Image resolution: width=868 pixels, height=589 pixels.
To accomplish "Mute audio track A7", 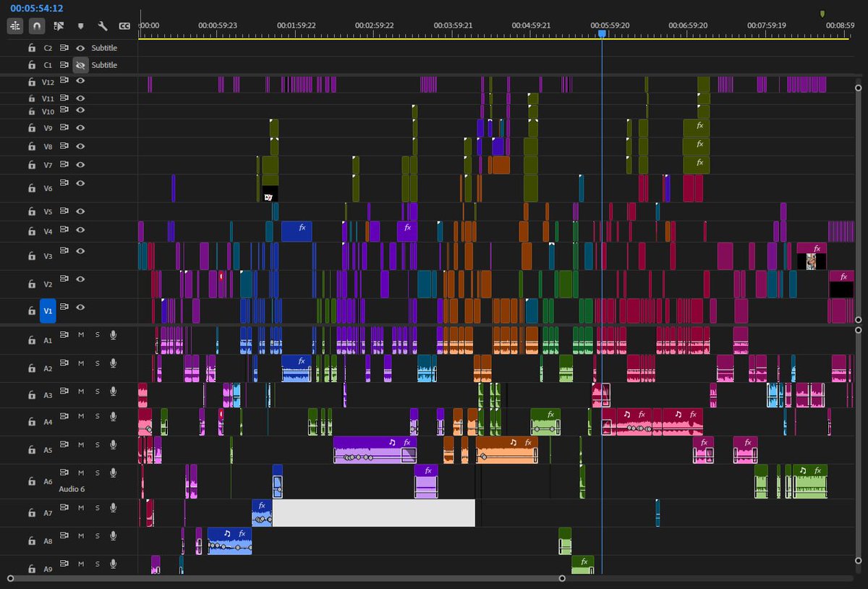I will 81,507.
